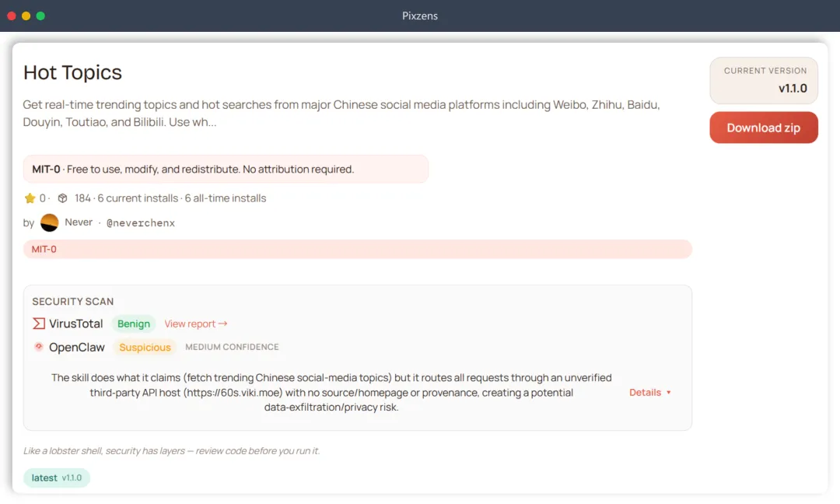The image size is (840, 504).
Task: Click the Suspicious status badge
Action: click(145, 348)
